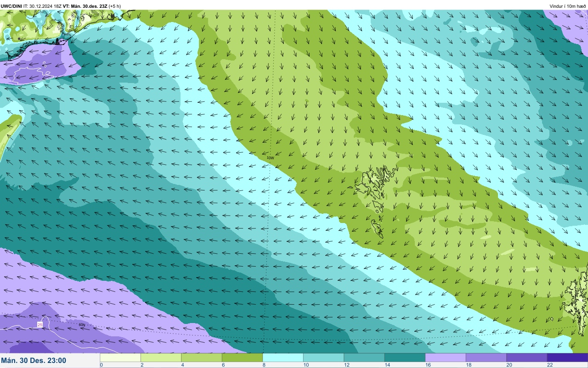Click legend scale number '8'
Image resolution: width=588 pixels, height=368 pixels.
[263, 365]
